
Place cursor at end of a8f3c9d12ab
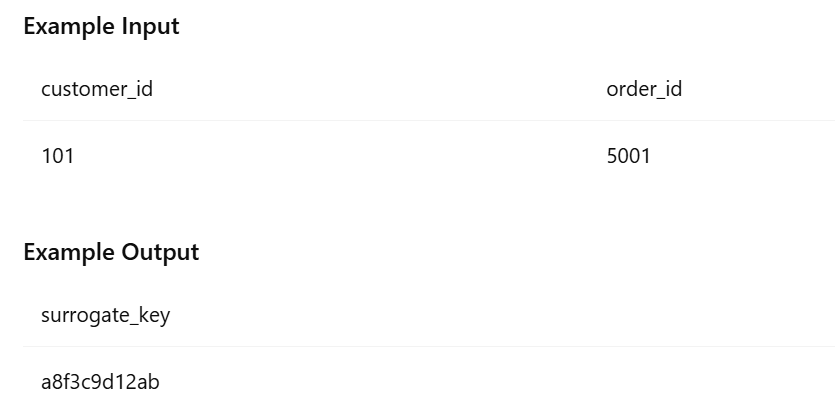point(160,382)
